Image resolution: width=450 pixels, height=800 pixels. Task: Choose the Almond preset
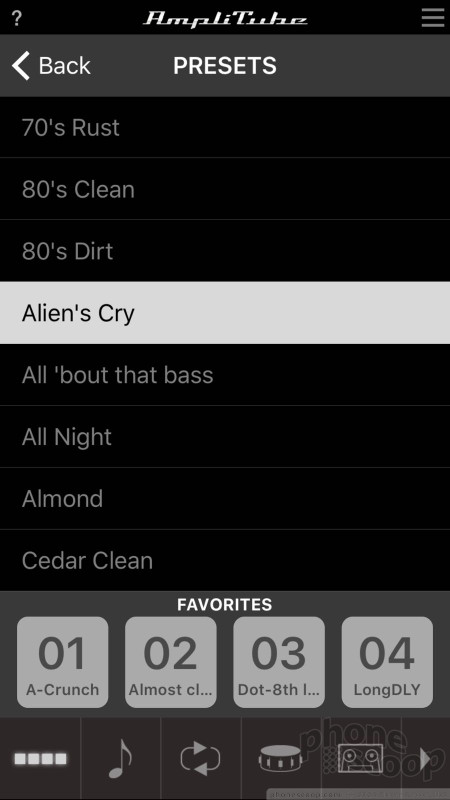[225, 498]
